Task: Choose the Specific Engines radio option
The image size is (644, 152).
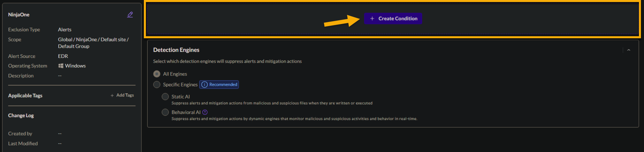Action: (x=157, y=85)
